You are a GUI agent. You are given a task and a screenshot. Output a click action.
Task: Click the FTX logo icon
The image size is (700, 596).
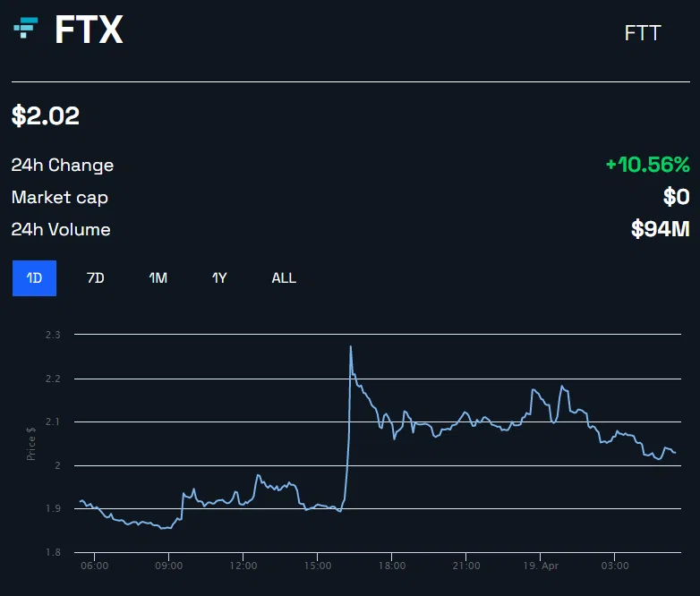point(26,28)
